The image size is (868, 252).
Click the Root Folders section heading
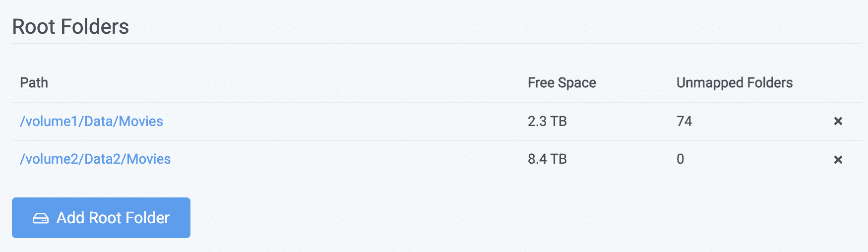coord(70,26)
